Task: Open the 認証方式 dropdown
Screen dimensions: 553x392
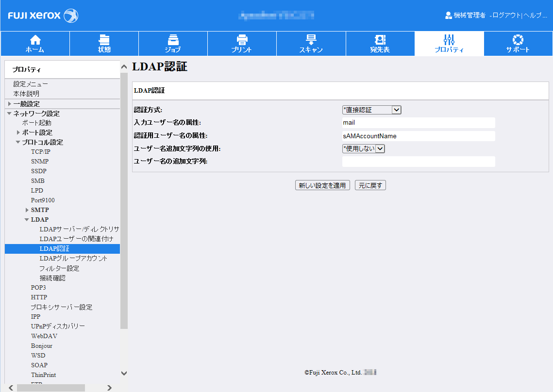Action: point(371,110)
